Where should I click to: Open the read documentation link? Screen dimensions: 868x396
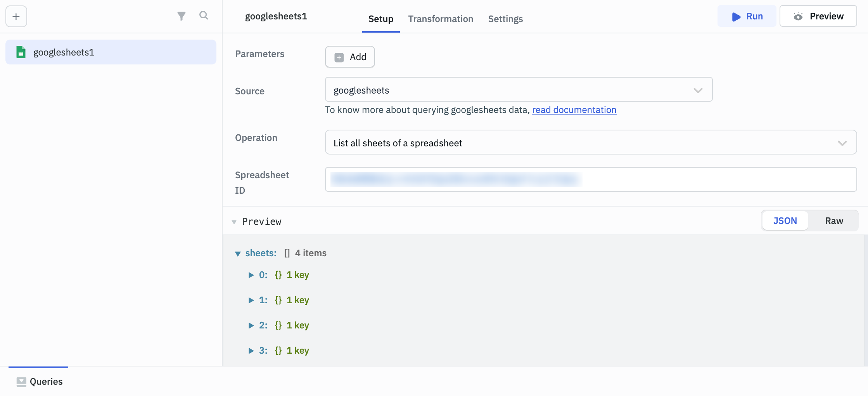coord(574,110)
